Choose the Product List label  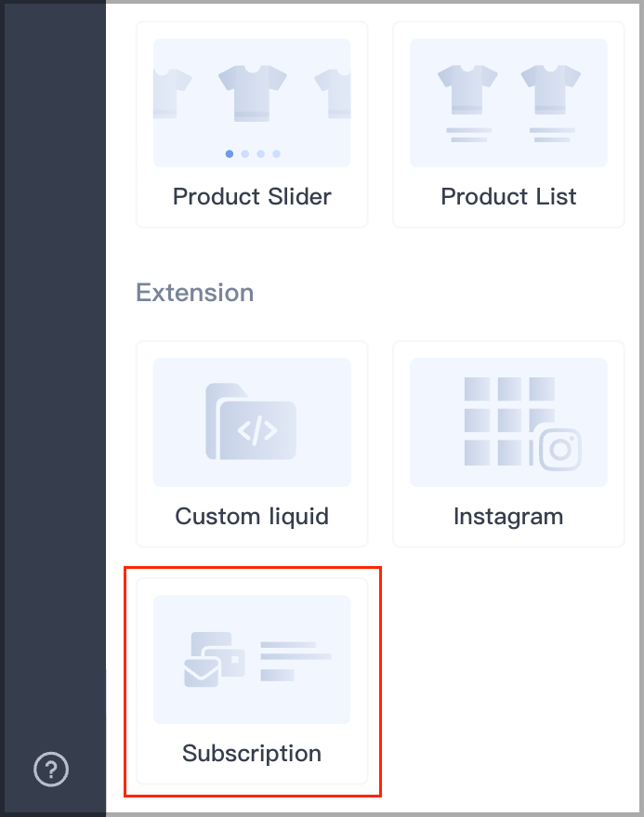click(x=508, y=197)
